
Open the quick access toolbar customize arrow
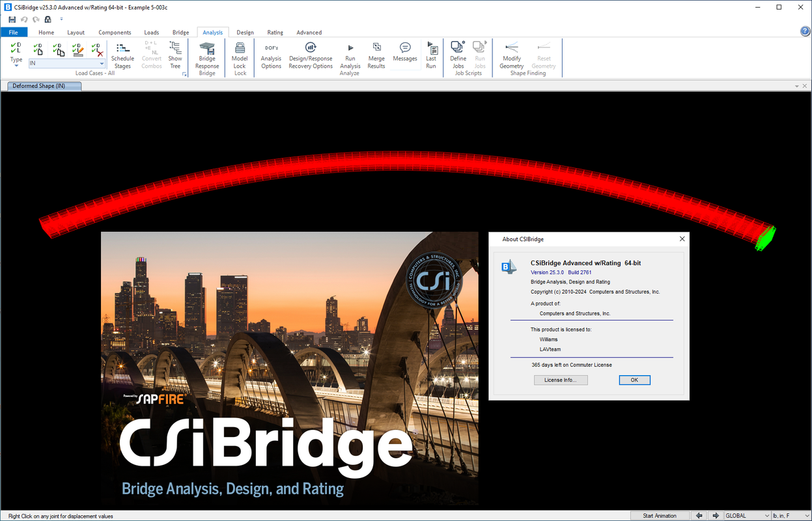(62, 20)
